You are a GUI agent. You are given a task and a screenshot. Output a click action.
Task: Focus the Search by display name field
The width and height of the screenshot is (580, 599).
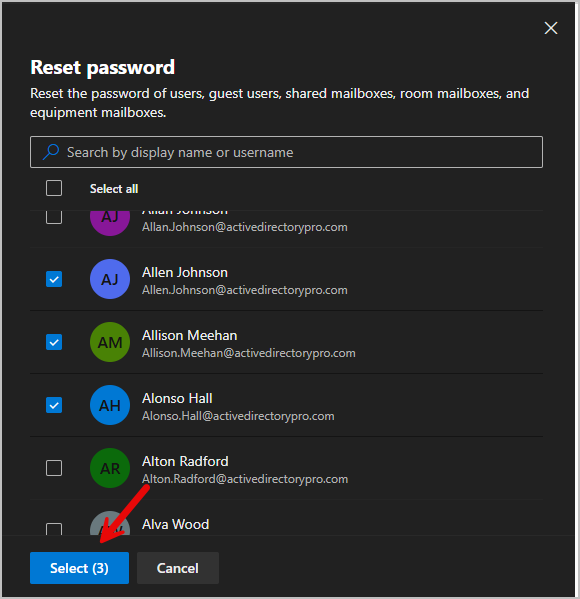click(x=286, y=152)
